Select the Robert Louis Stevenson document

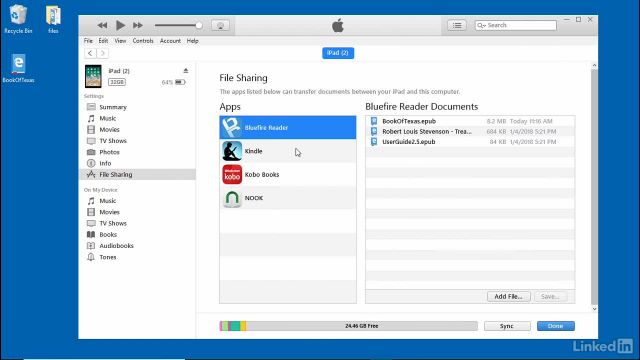(x=470, y=131)
